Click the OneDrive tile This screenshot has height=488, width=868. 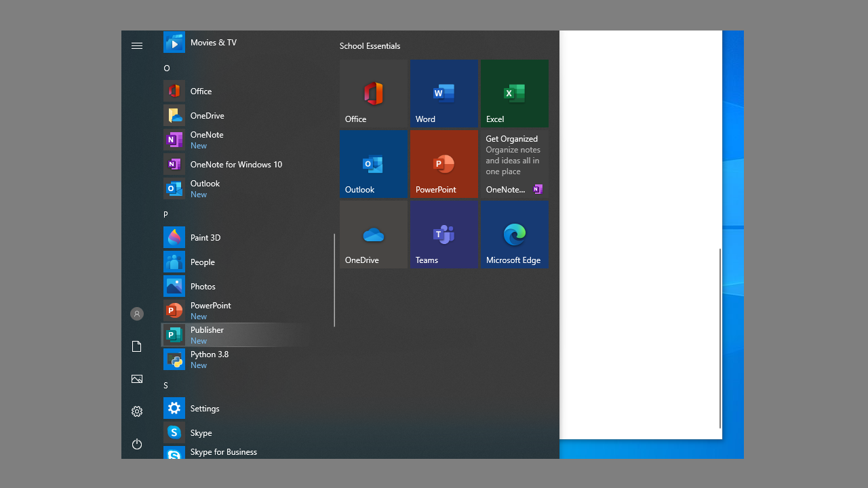pyautogui.click(x=374, y=235)
